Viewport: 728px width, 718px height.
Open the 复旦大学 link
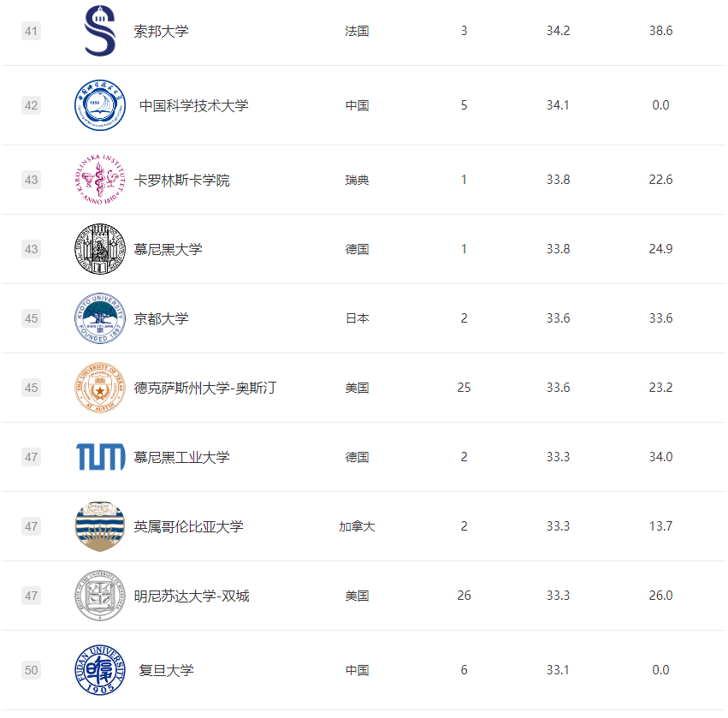click(166, 670)
